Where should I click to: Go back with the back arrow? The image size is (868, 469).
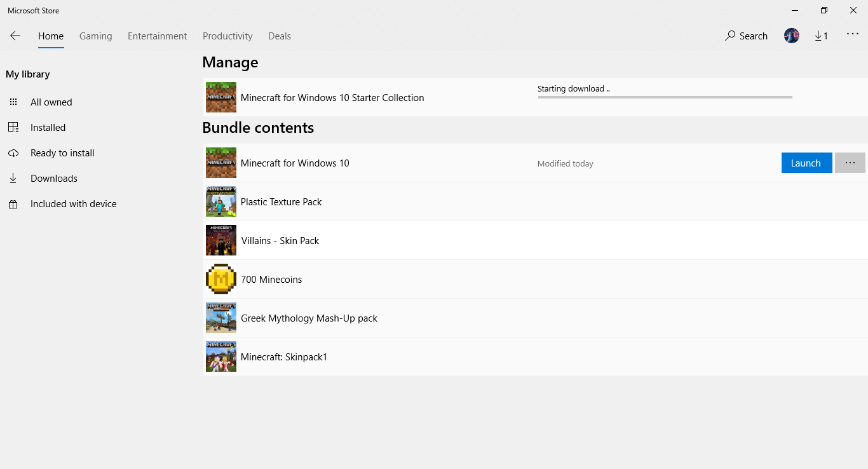(15, 36)
